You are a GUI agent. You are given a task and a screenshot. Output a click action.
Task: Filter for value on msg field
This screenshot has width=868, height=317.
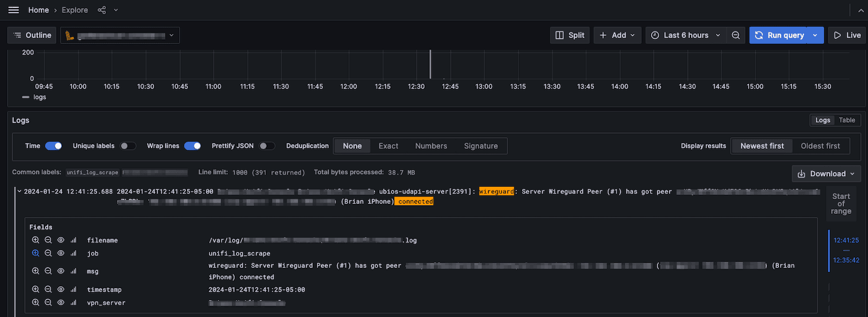pos(35,271)
